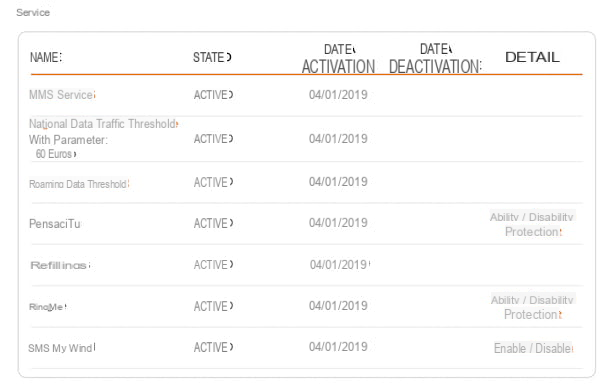Click the DATE DEACTIVATION column header
The width and height of the screenshot is (610, 387).
click(x=435, y=59)
